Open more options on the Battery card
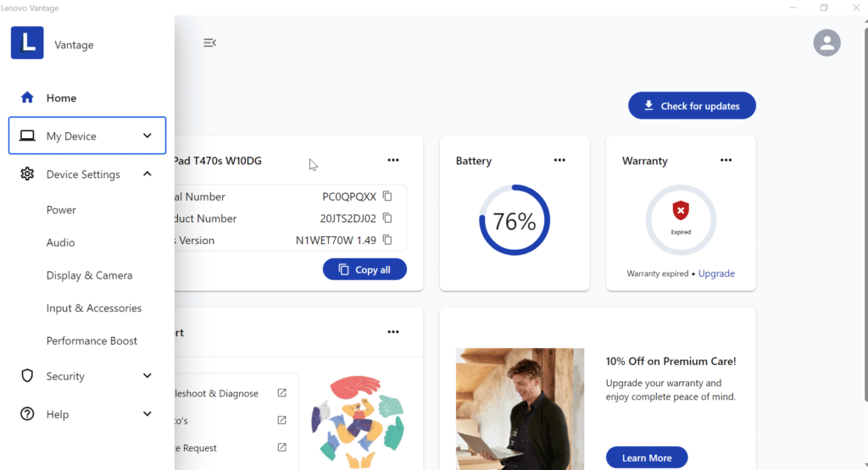Viewport: 868px width, 470px height. pos(559,160)
